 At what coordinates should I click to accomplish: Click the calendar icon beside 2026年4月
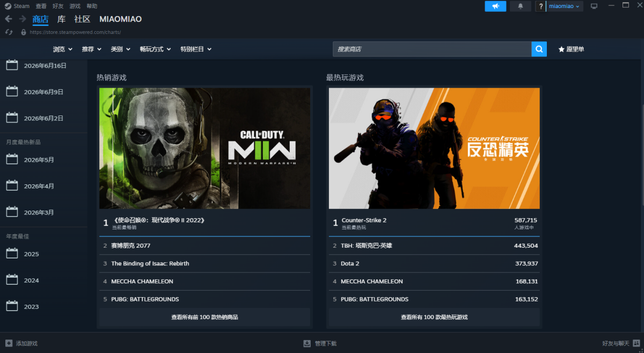click(12, 185)
